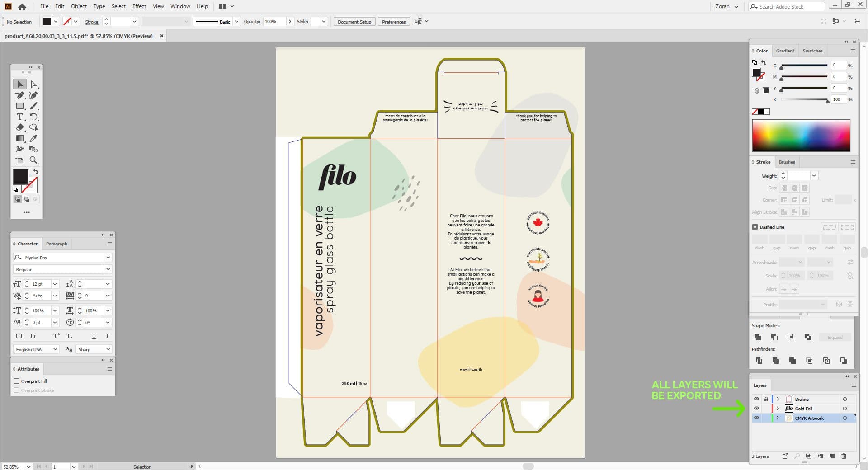
Task: Switch to the Swatches tab
Action: click(x=812, y=51)
